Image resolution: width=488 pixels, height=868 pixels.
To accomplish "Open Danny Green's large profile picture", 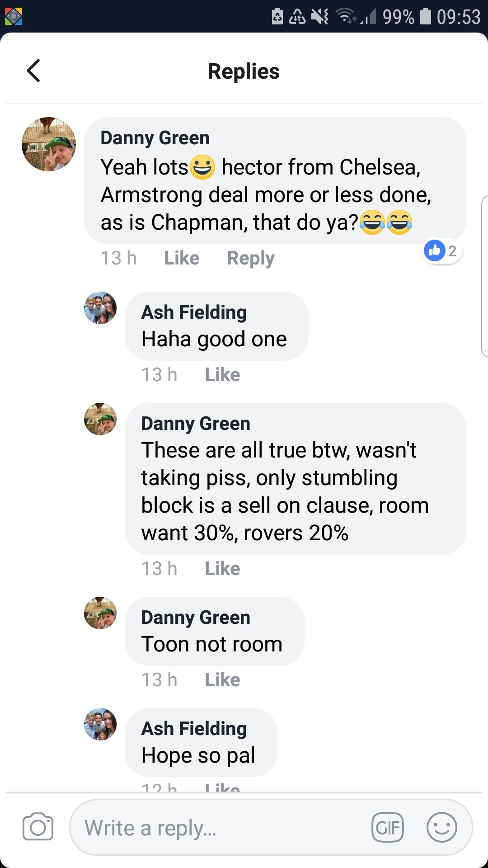I will click(x=49, y=144).
